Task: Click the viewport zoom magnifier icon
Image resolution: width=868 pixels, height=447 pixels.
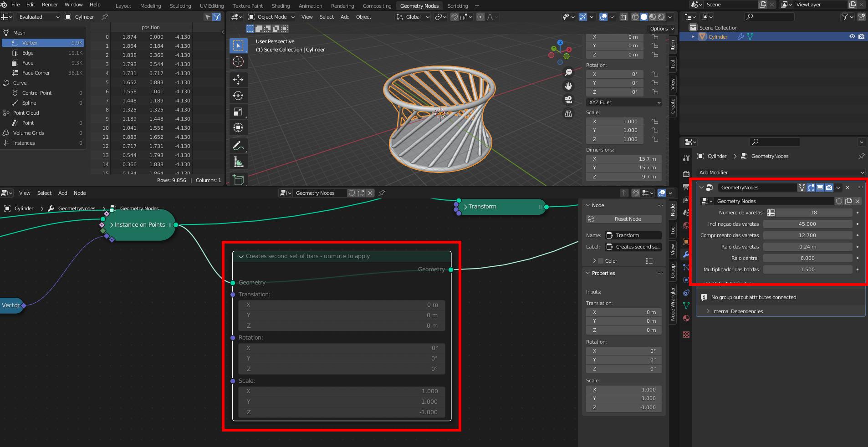Action: point(568,72)
